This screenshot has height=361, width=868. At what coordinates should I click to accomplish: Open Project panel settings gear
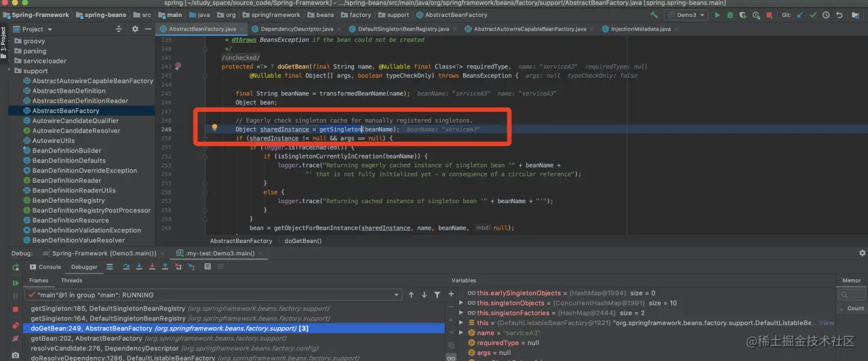pyautogui.click(x=135, y=29)
